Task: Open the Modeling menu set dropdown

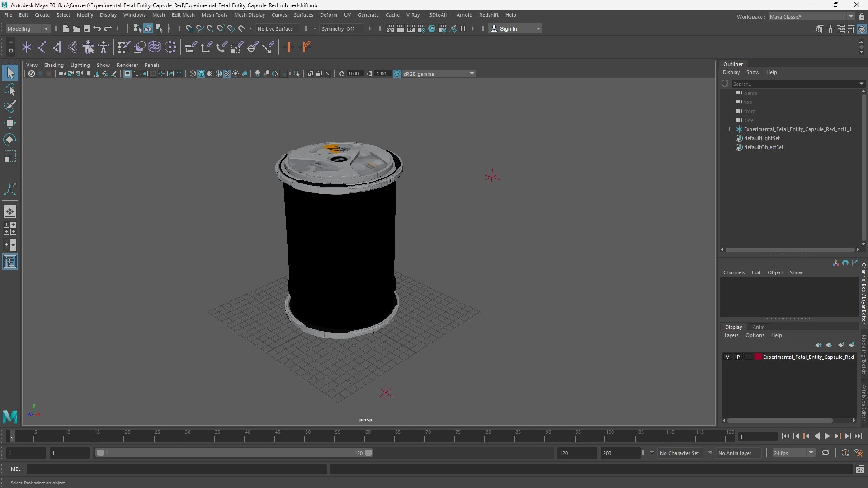Action: click(x=28, y=28)
